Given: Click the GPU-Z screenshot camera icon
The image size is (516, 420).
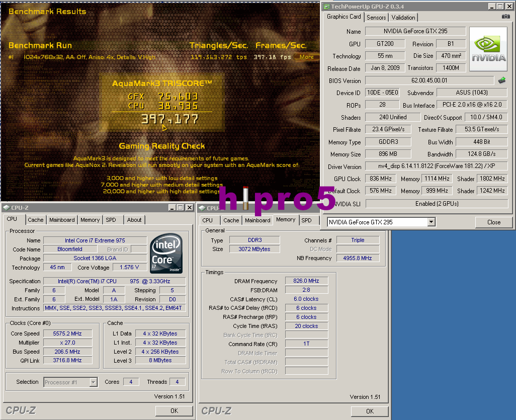Looking at the screenshot, I should pos(506,17).
